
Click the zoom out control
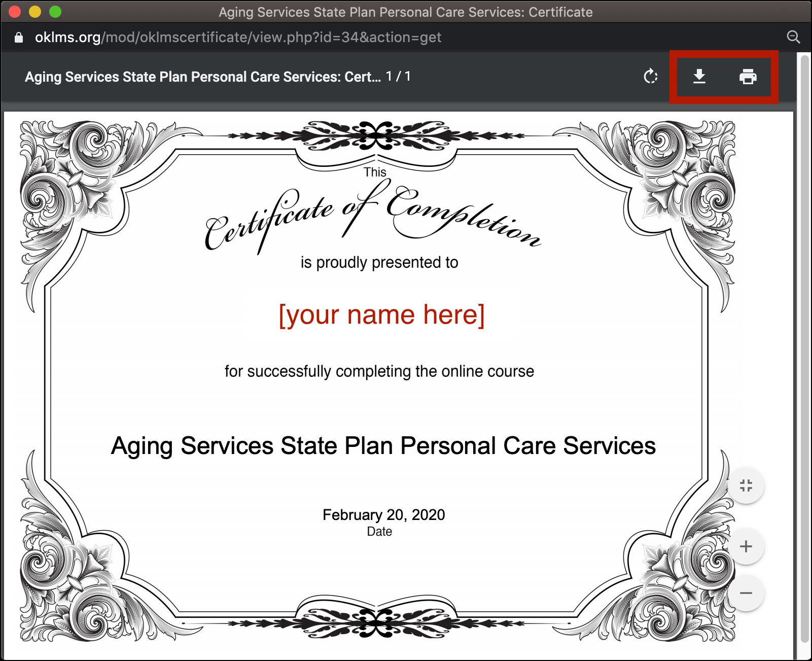(746, 593)
